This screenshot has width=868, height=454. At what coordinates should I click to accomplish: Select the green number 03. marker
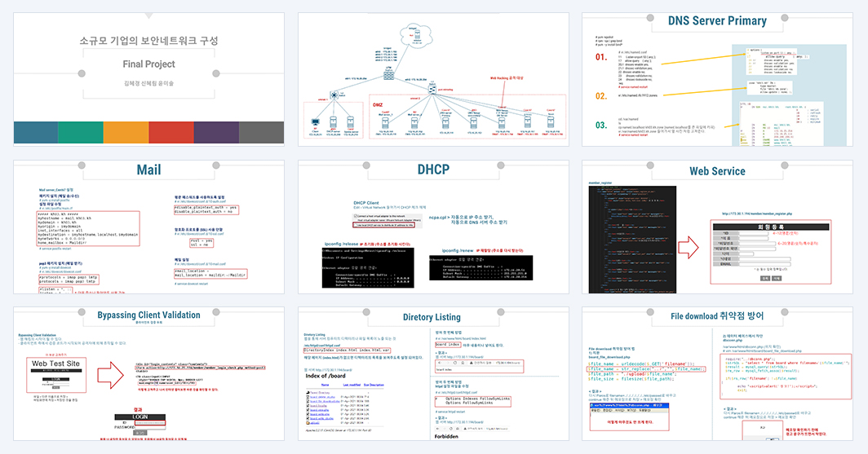pyautogui.click(x=601, y=125)
